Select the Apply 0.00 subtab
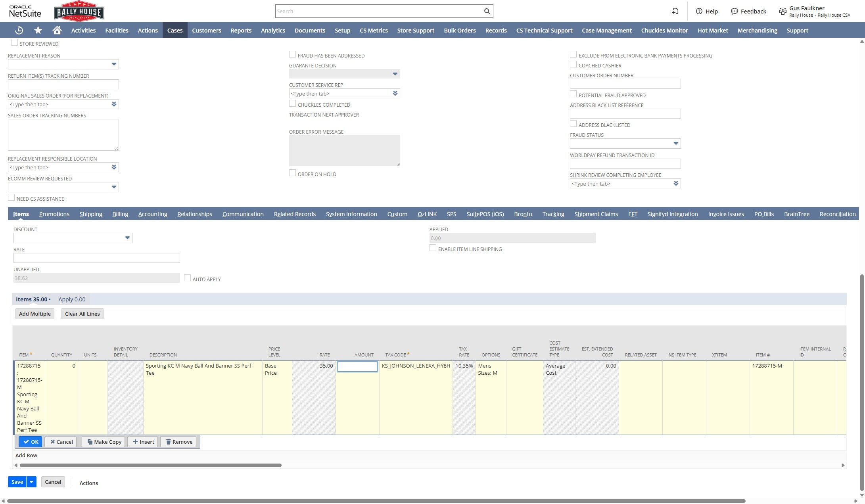865x504 pixels. click(72, 299)
